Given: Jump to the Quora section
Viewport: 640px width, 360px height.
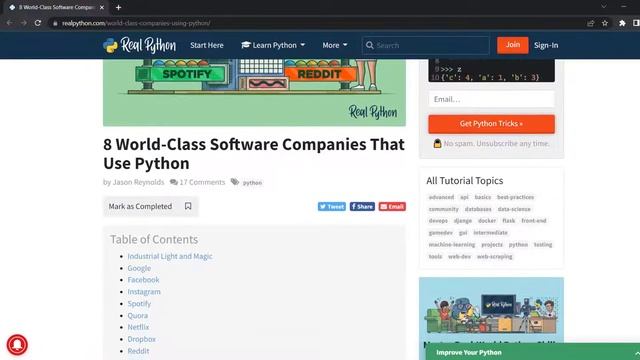Looking at the screenshot, I should (138, 316).
